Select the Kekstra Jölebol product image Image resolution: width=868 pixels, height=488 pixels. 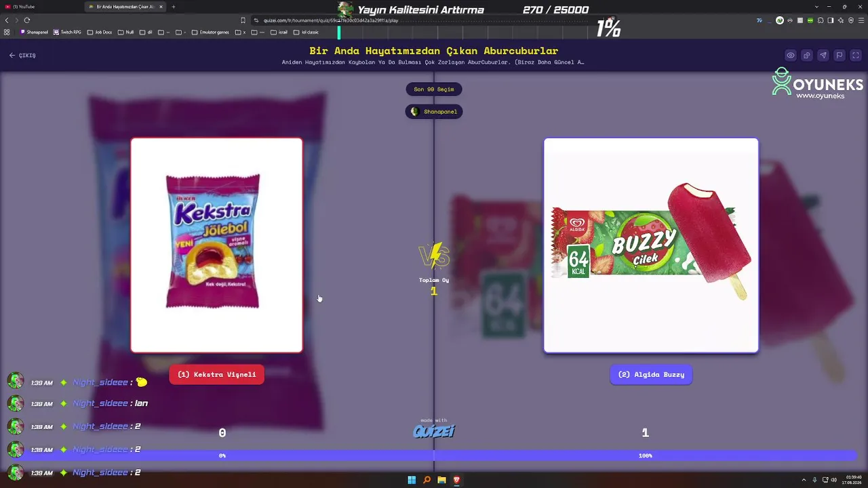point(216,245)
